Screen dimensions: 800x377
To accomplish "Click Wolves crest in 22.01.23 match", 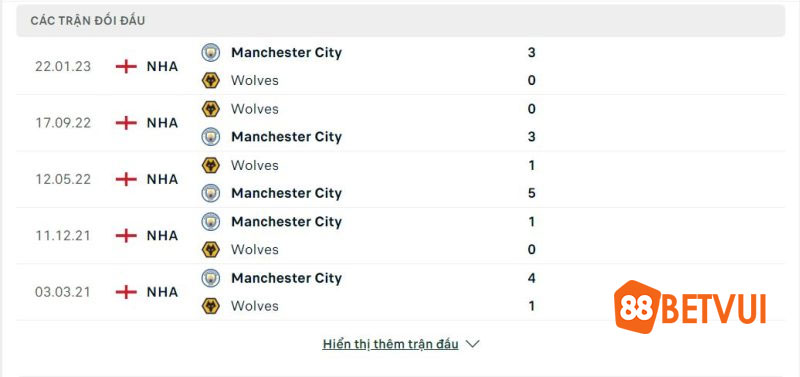I will pyautogui.click(x=211, y=81).
